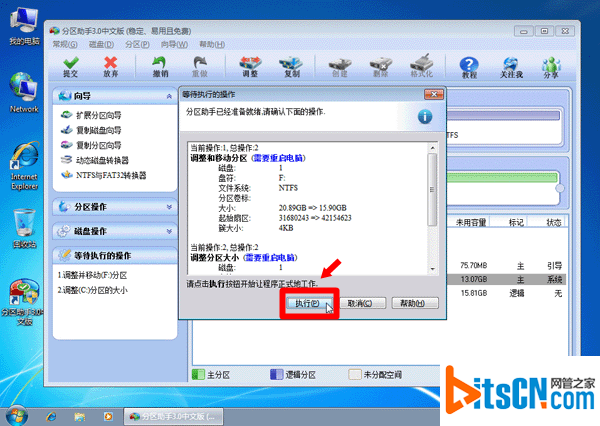Select pending operation 2.调整(C:)分区的大小
The height and width of the screenshot is (426, 600).
pyautogui.click(x=93, y=290)
